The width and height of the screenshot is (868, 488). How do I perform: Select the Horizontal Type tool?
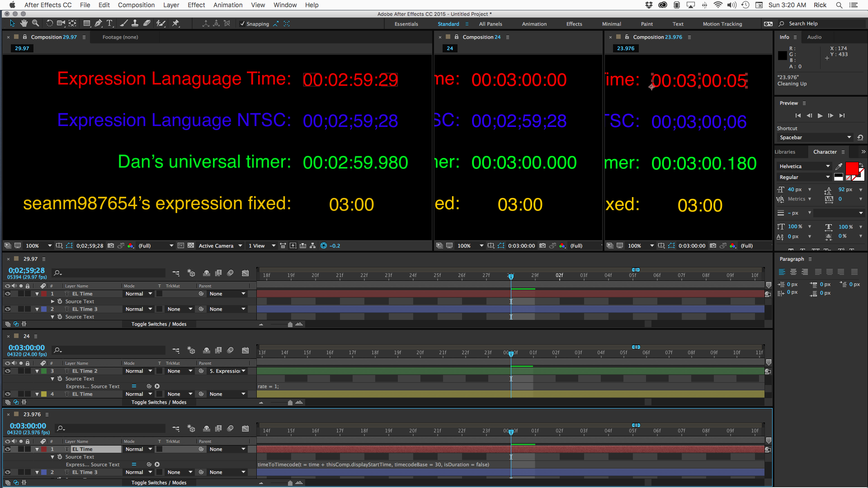(109, 23)
